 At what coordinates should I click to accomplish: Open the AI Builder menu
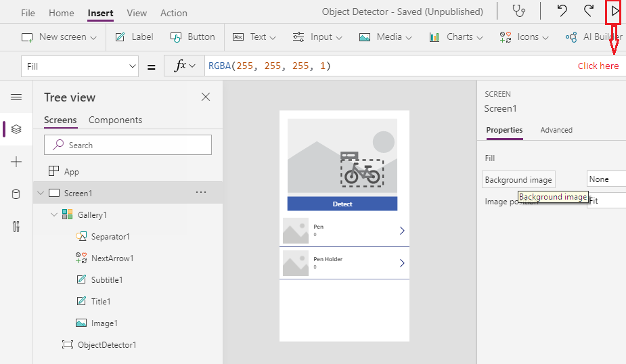[594, 37]
